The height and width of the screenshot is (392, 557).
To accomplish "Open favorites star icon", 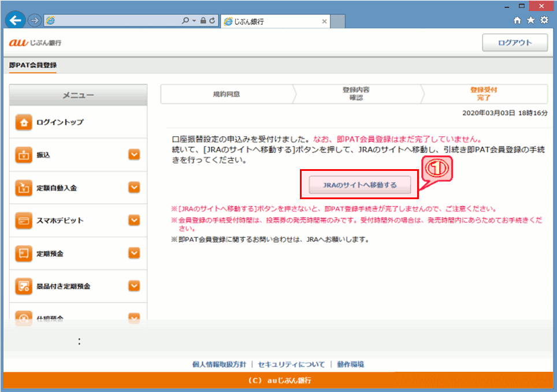I will tap(531, 20).
